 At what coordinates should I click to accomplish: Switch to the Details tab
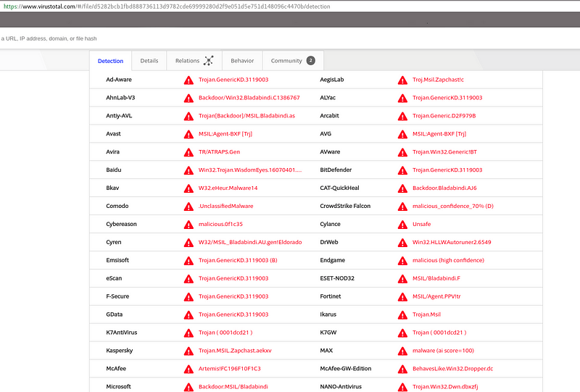[x=149, y=61]
